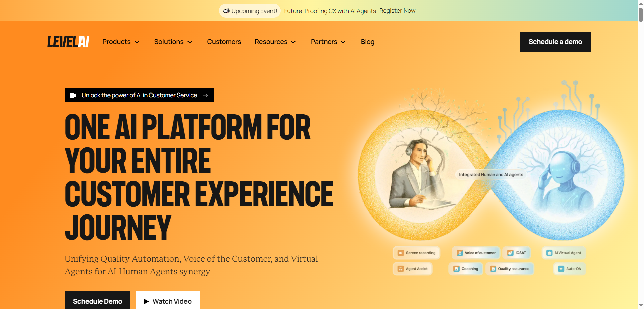The image size is (644, 309).
Task: Open the Partners dropdown menu
Action: pyautogui.click(x=328, y=42)
